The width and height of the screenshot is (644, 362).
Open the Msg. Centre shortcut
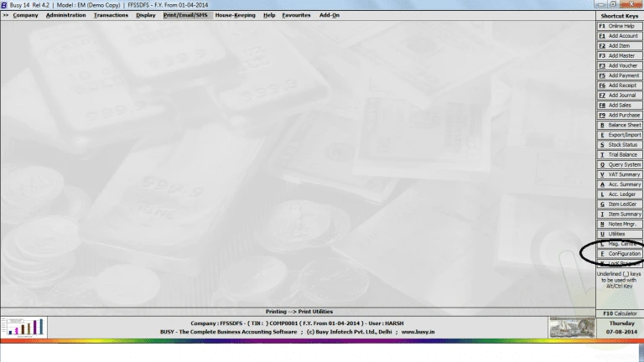(620, 244)
